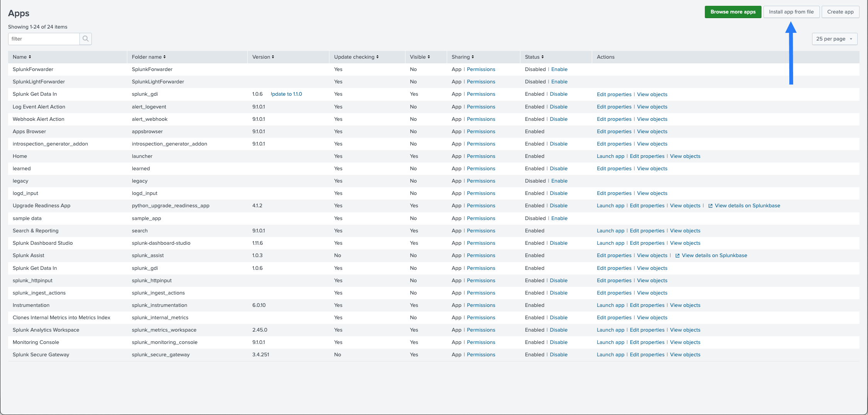Viewport: 868px width, 415px height.
Task: Click Install app from file
Action: (x=791, y=12)
